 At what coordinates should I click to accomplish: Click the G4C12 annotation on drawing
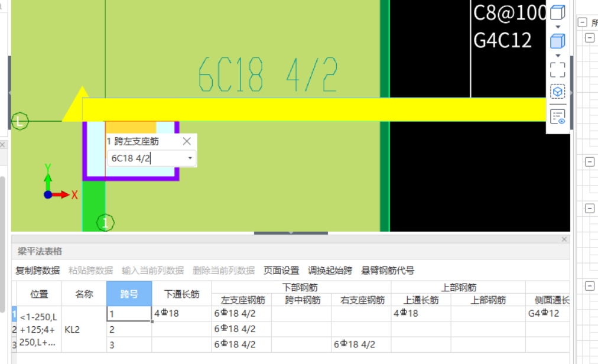click(502, 40)
